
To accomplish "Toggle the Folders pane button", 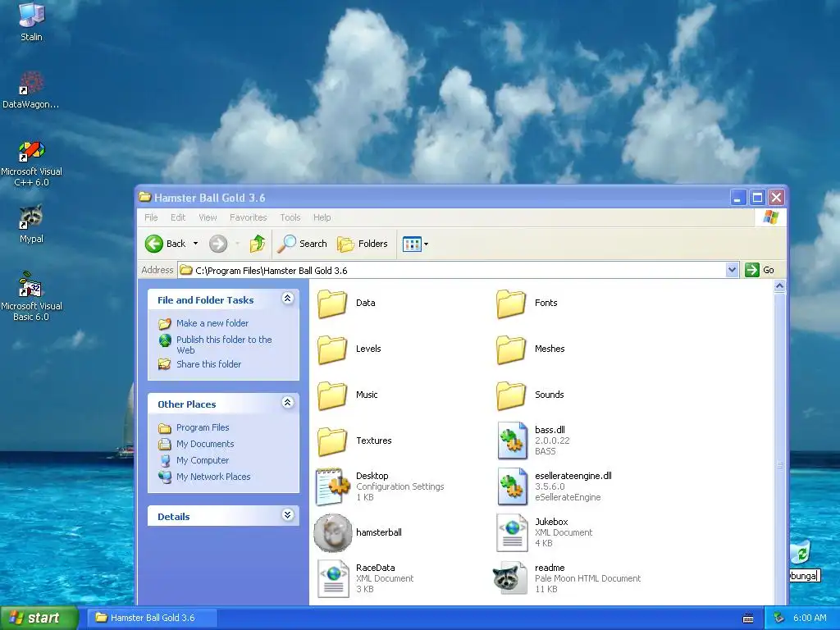I will point(362,244).
